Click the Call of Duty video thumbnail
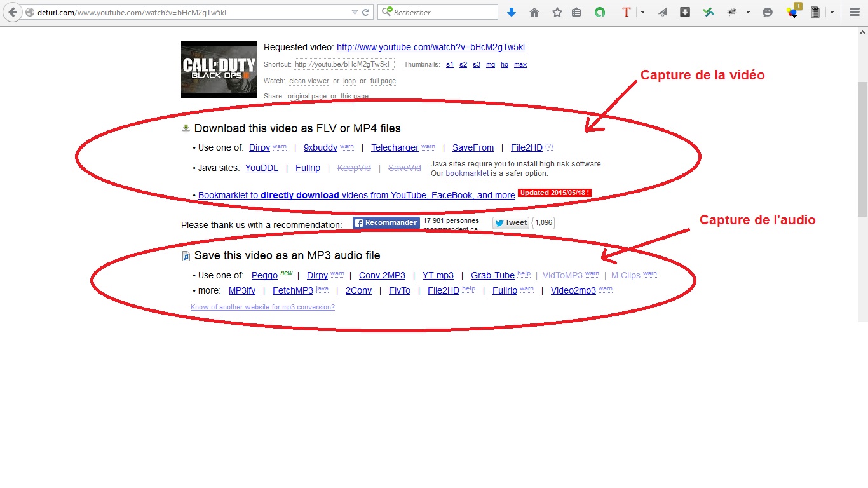This screenshot has height=488, width=868. click(x=219, y=70)
